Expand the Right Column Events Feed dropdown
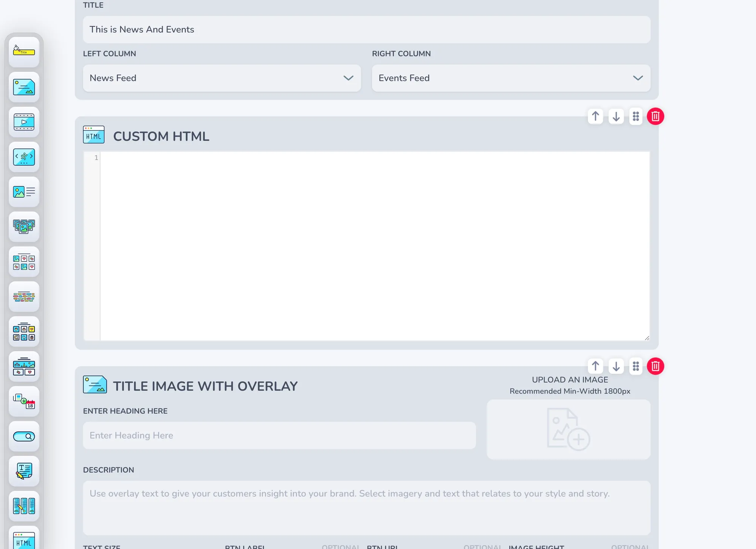This screenshot has height=549, width=756. pos(511,78)
